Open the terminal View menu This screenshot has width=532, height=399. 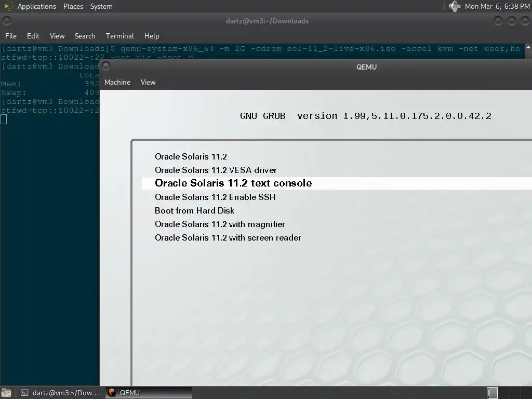coord(57,36)
